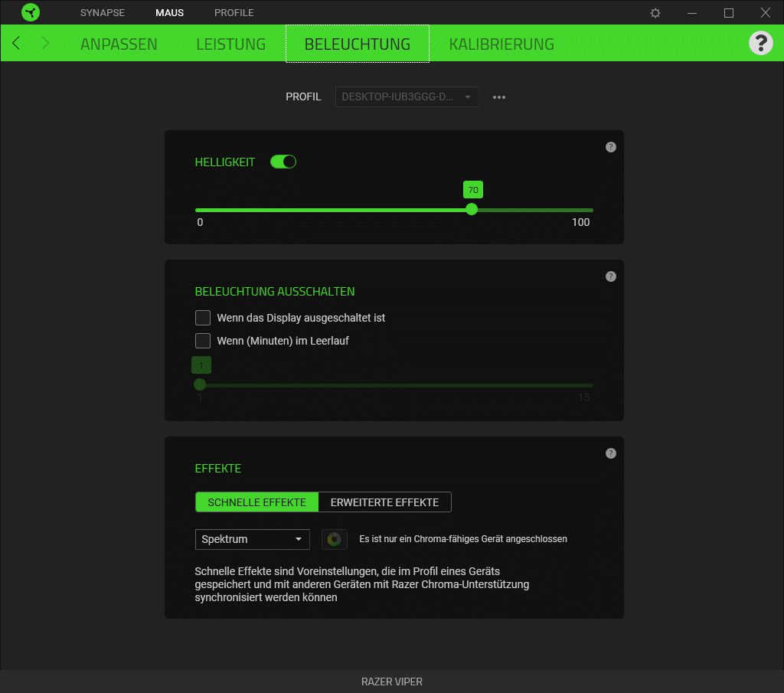This screenshot has width=784, height=693.
Task: Check 'Wenn (Minuten) im Leerlauf' option
Action: [203, 341]
